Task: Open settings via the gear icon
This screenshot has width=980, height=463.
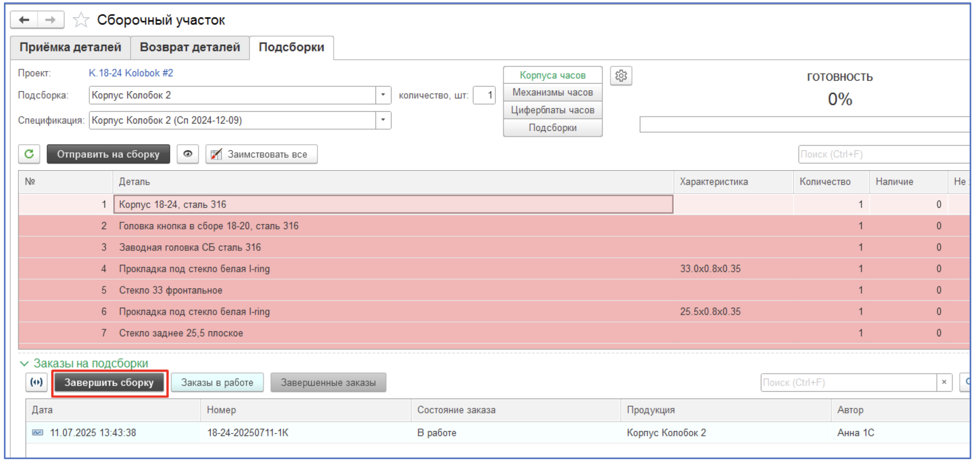Action: [x=621, y=76]
